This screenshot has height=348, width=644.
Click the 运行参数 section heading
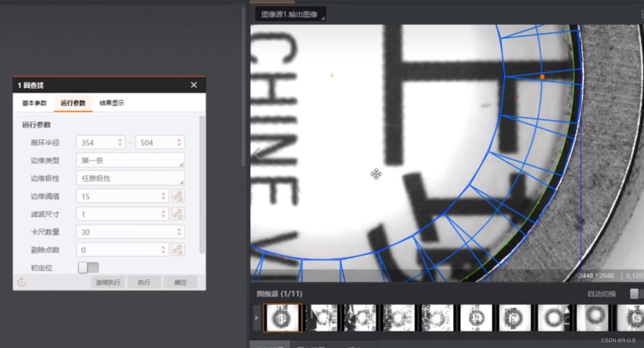[x=36, y=125]
